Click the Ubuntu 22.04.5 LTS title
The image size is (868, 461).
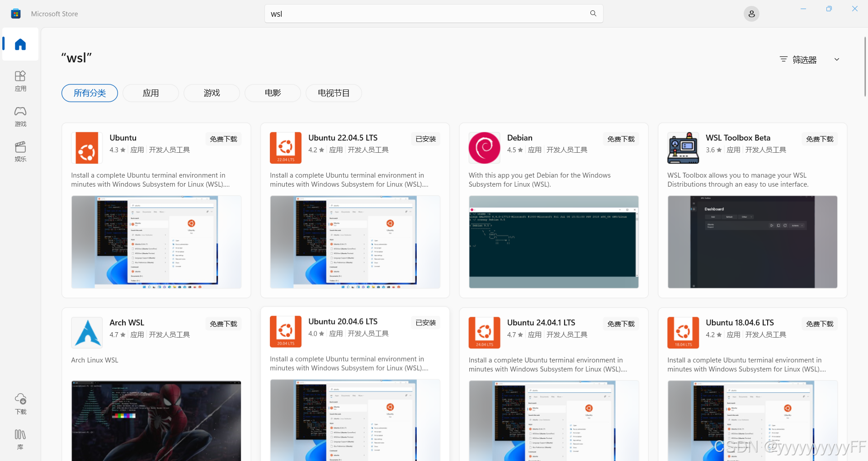point(343,138)
